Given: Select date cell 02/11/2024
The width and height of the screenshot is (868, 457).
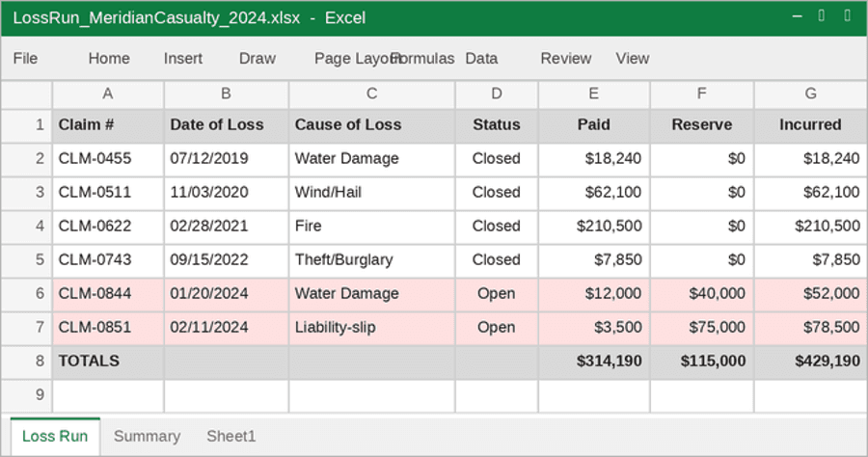Looking at the screenshot, I should [226, 328].
